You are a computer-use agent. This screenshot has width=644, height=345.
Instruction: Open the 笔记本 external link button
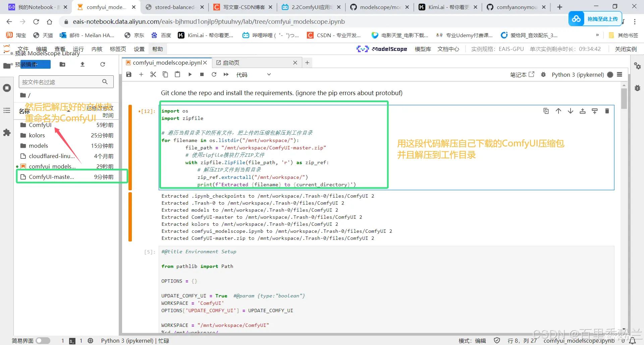522,75
